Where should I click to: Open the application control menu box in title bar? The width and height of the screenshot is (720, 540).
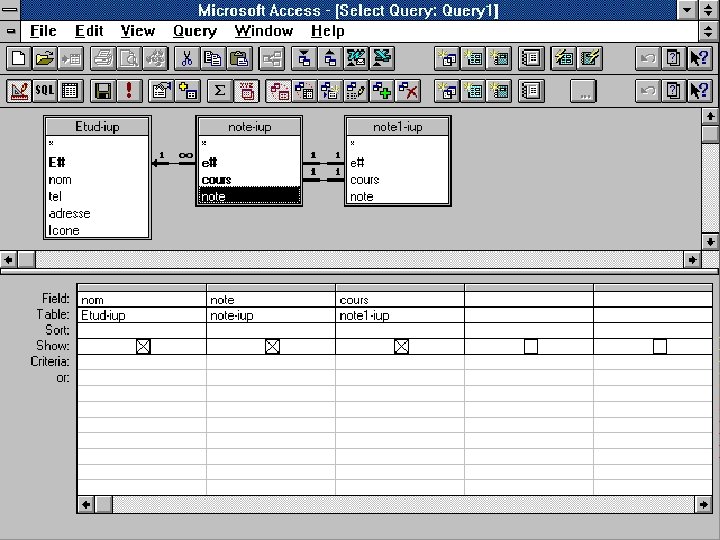tap(10, 10)
